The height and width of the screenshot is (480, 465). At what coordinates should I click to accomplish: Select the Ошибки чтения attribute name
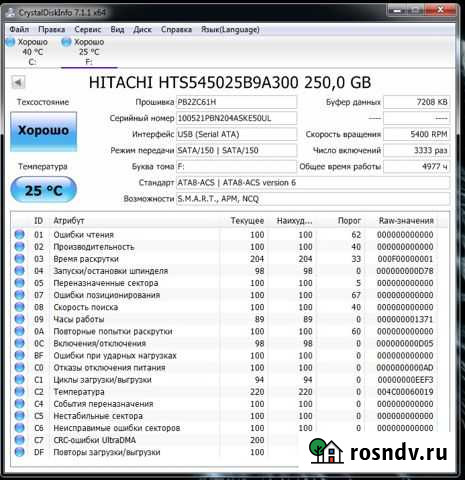84,235
